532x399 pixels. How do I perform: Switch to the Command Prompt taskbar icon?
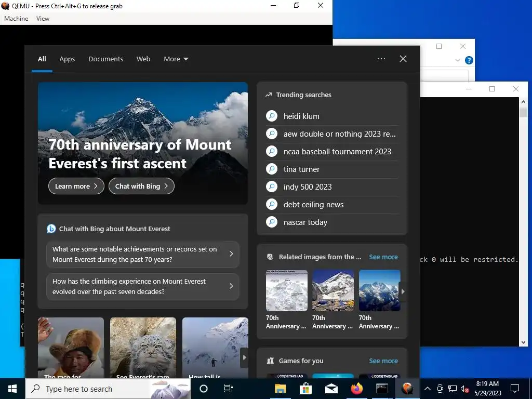coord(382,389)
